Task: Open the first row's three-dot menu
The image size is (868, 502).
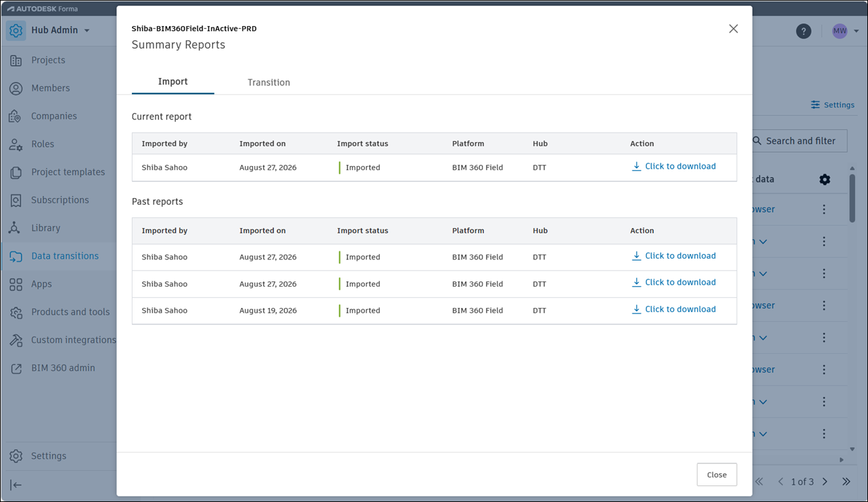Action: point(824,209)
